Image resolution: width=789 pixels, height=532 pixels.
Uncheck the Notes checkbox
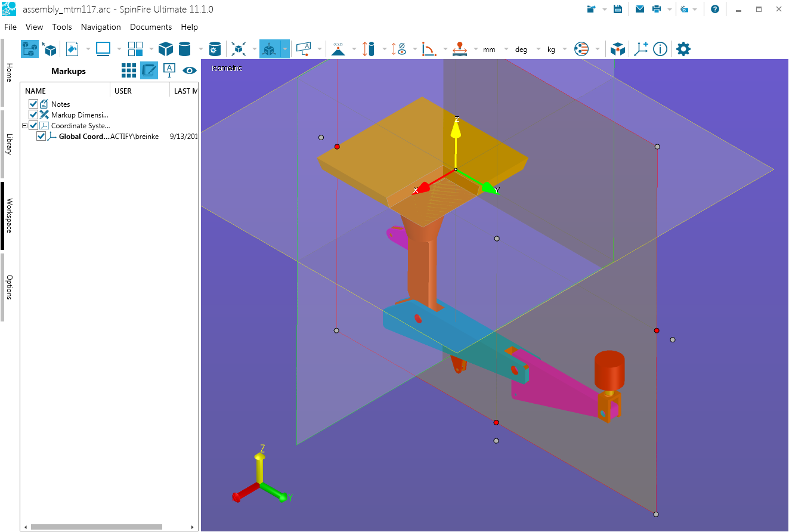33,104
